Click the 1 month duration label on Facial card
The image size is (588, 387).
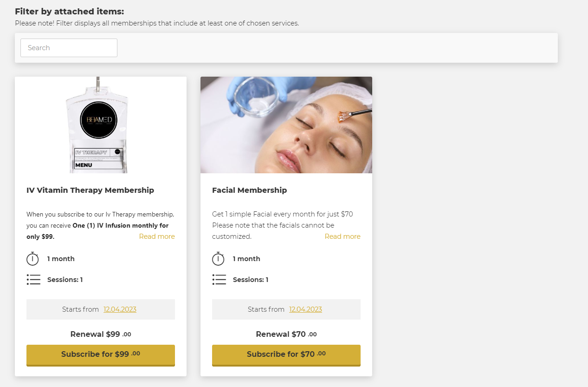[246, 259]
